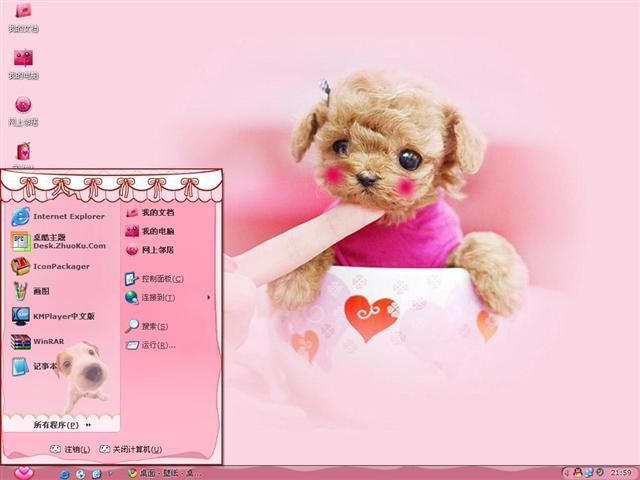Screen dimensions: 640x480
Task: Open 运行(R)... run dialog
Action: point(150,345)
